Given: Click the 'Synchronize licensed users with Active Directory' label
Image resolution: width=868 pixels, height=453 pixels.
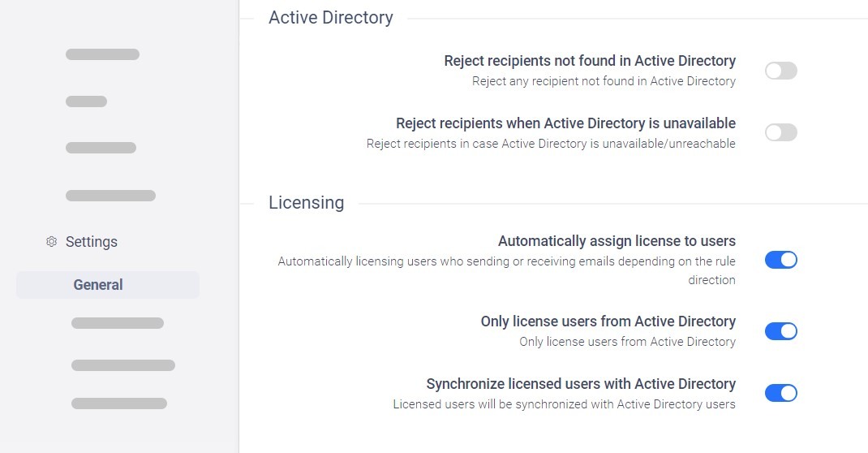Looking at the screenshot, I should click(581, 384).
